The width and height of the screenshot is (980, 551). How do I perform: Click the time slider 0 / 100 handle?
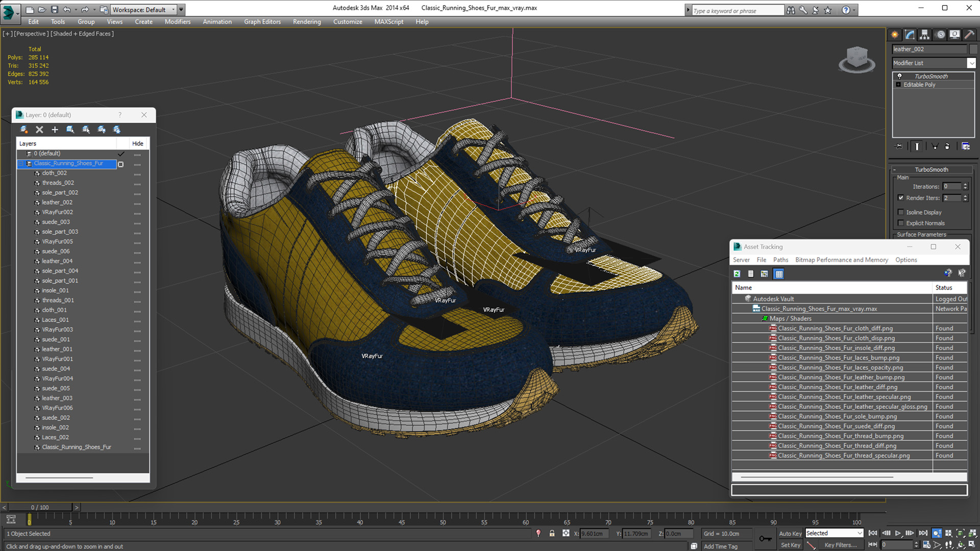[40, 507]
